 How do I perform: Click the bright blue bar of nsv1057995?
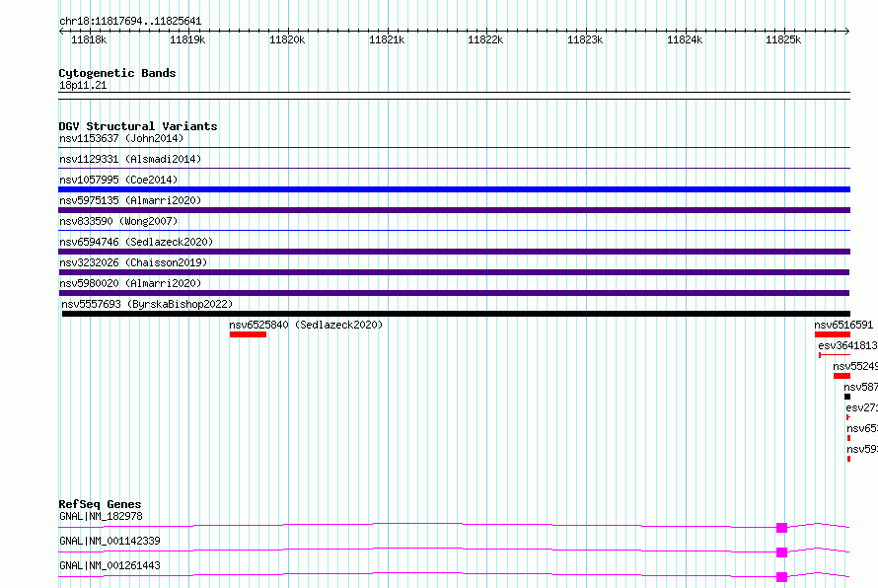click(454, 189)
